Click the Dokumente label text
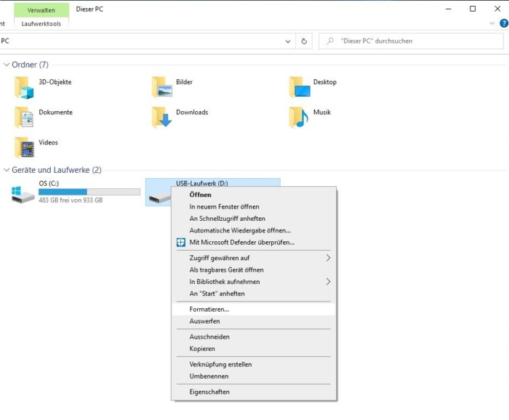Screen dimensions: 509x420 (56, 112)
